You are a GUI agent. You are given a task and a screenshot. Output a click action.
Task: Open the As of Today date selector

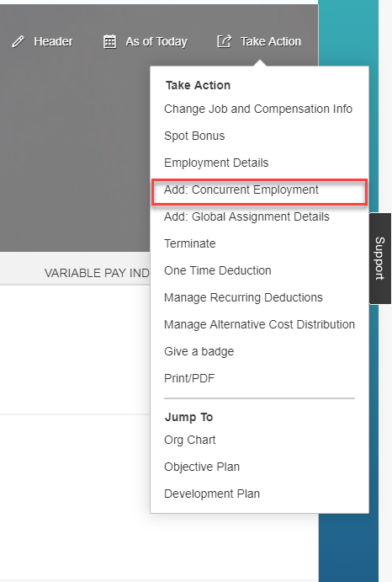[x=145, y=41]
